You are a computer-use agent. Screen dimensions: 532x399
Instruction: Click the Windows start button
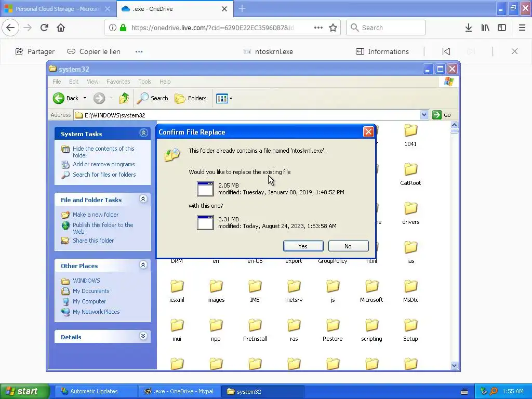[25, 391]
